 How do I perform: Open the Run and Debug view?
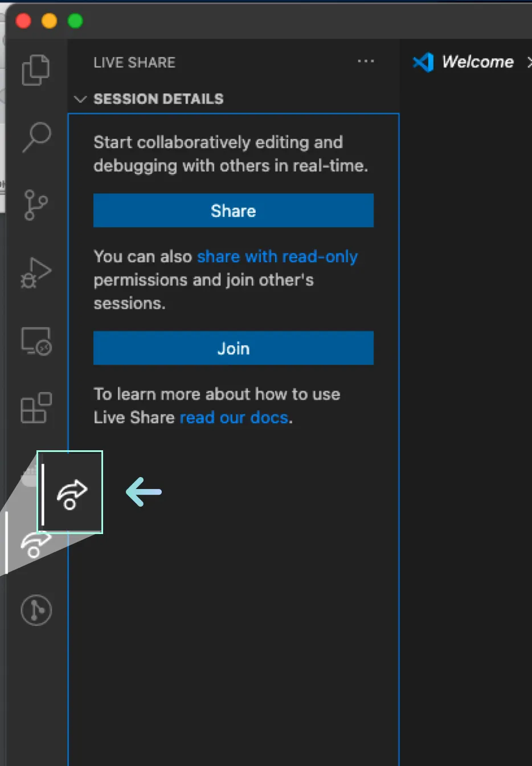click(36, 272)
